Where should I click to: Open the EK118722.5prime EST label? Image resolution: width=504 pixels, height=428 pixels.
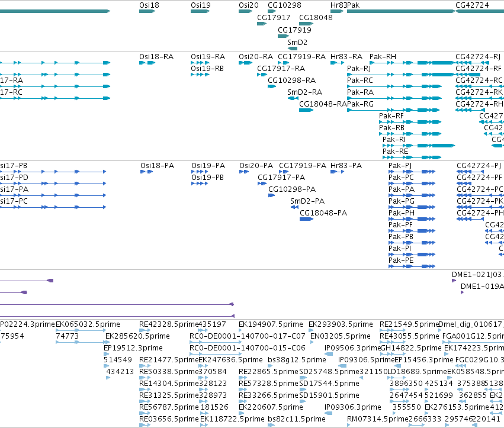tap(232, 420)
